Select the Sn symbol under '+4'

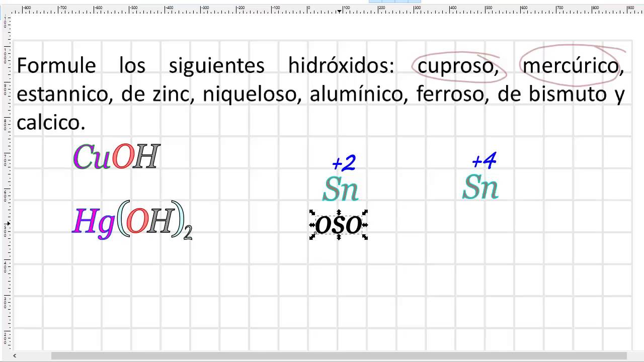tap(480, 188)
